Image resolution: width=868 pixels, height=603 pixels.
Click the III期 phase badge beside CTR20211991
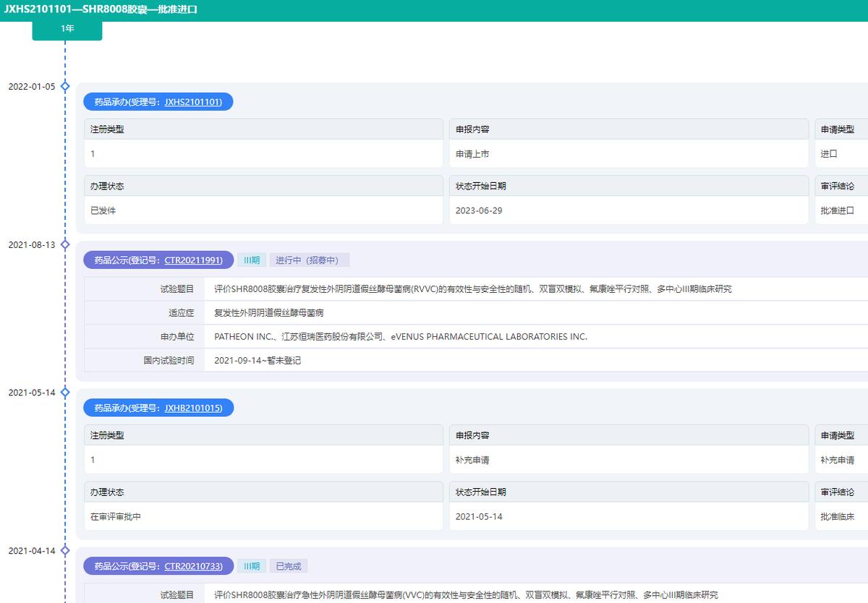[x=251, y=260]
